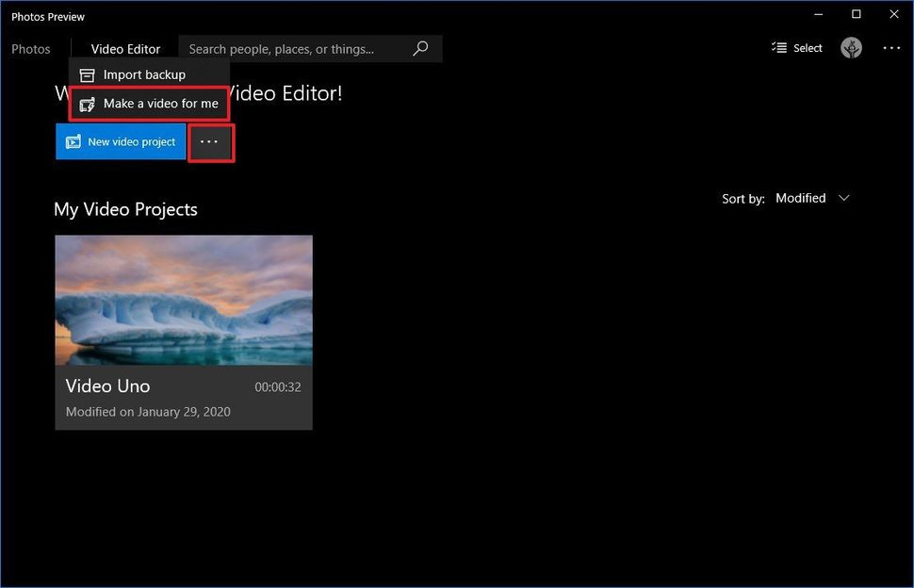Click the Make a video for me icon
Image resolution: width=914 pixels, height=588 pixels.
tap(87, 104)
